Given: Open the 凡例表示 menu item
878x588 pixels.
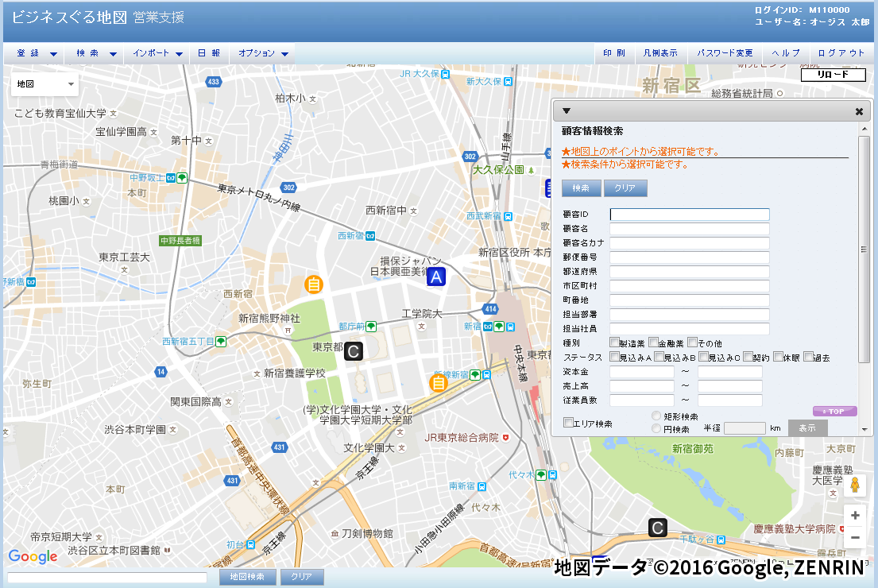Looking at the screenshot, I should (660, 53).
